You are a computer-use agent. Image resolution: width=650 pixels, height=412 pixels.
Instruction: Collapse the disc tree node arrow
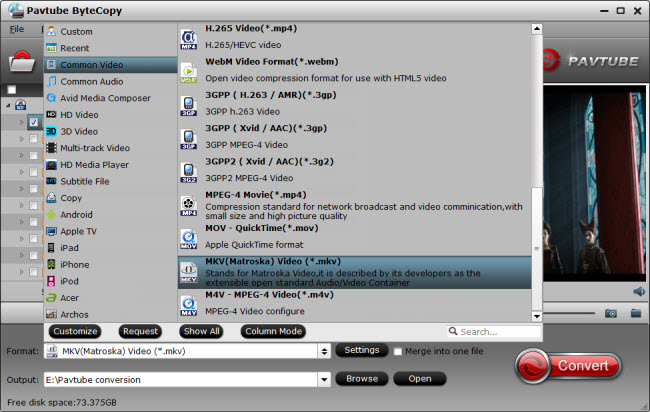pos(8,105)
